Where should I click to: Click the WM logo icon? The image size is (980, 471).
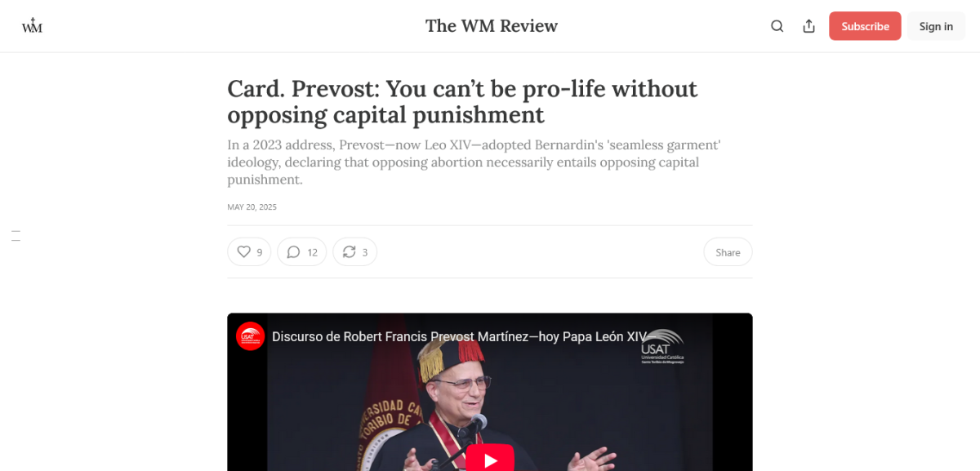[x=32, y=26]
